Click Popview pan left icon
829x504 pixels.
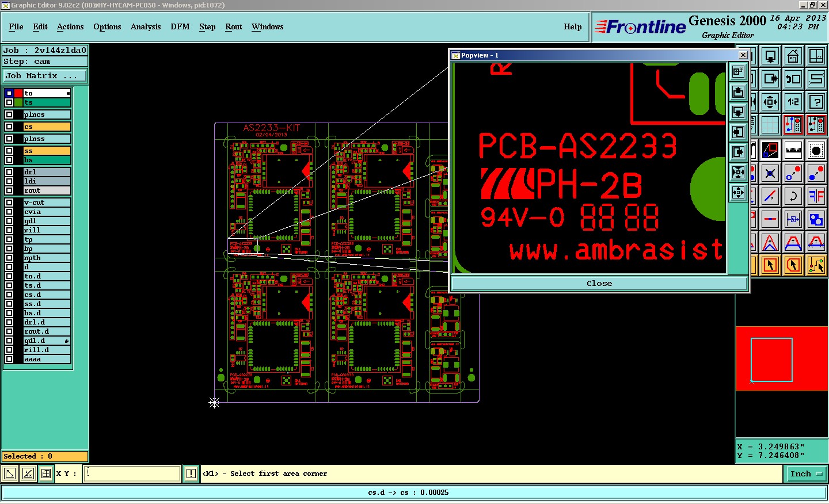click(x=738, y=132)
